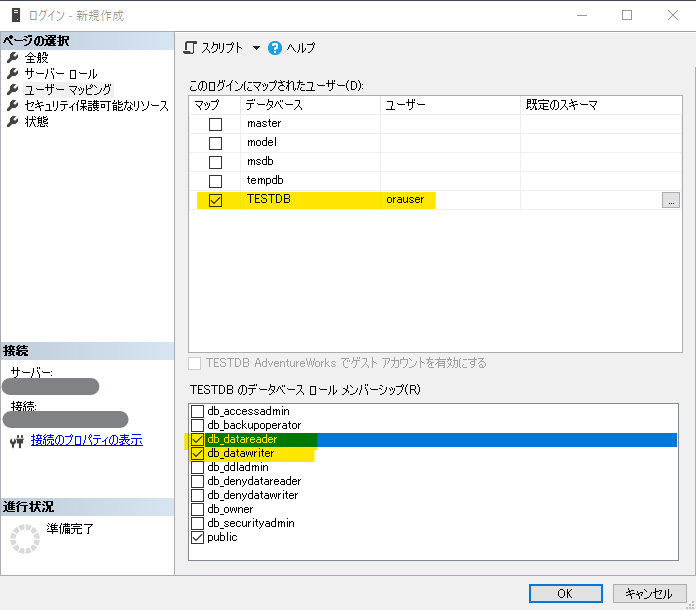Click the blue Help question mark icon
Image resolution: width=696 pixels, height=610 pixels.
click(275, 48)
